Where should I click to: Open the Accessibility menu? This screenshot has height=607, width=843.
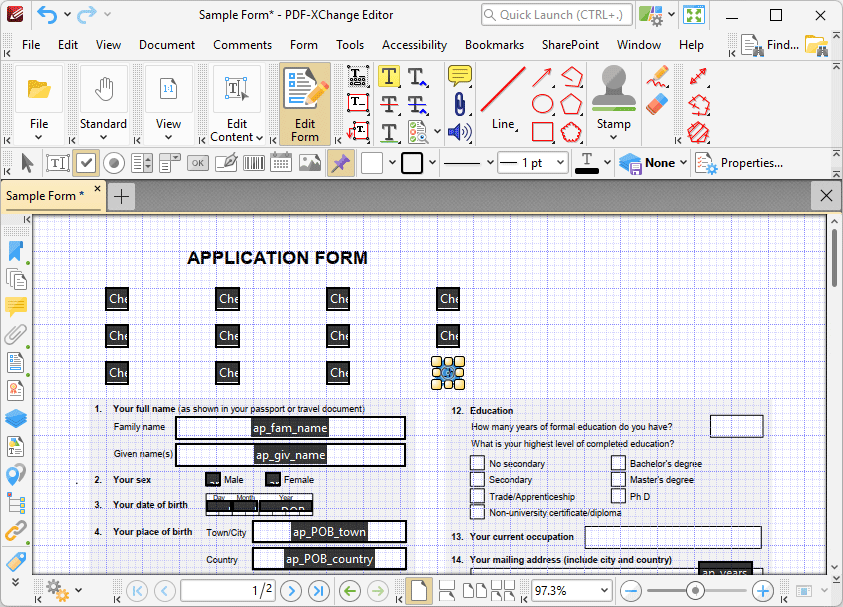pos(415,45)
